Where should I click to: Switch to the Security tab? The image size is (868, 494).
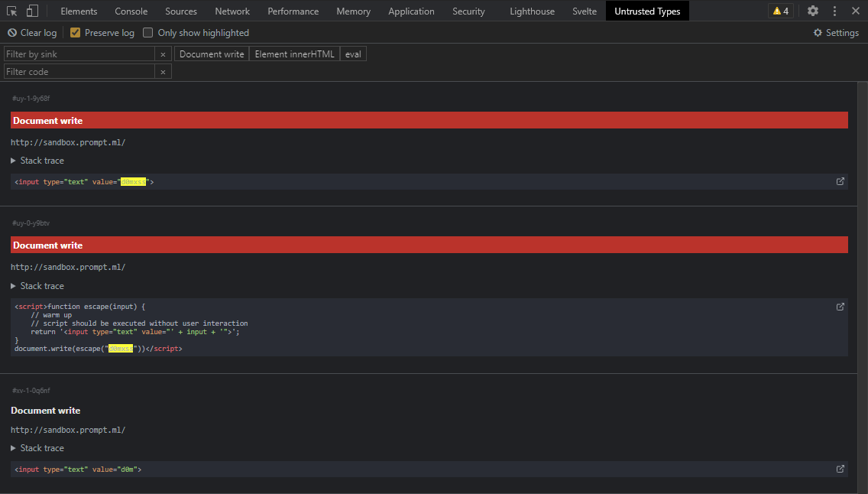pyautogui.click(x=468, y=11)
